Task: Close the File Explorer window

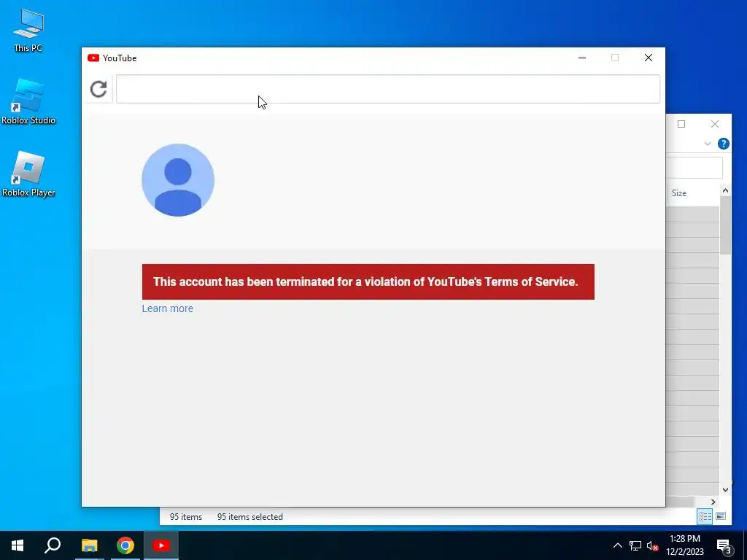Action: [x=715, y=124]
